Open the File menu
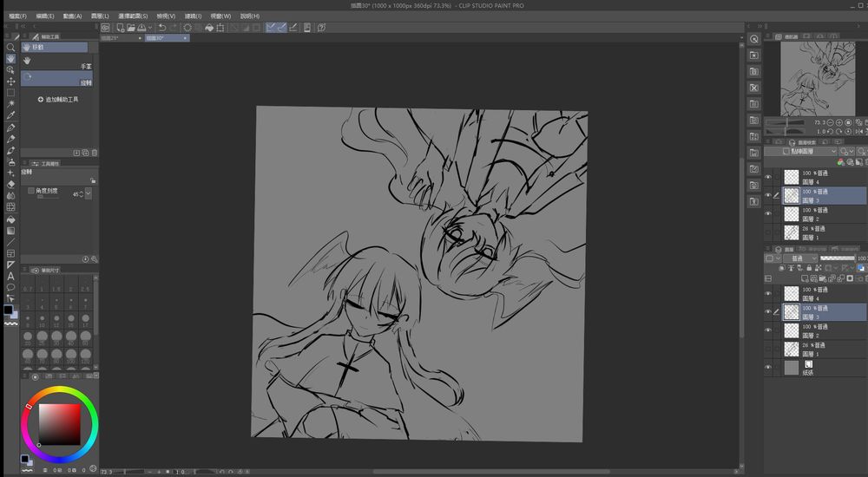The height and width of the screenshot is (477, 868). [x=17, y=16]
